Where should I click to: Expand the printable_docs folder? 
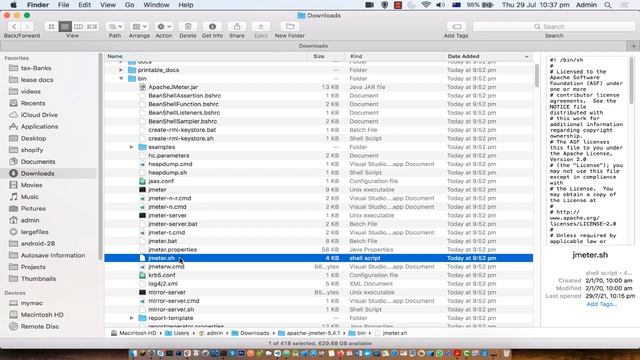point(121,70)
